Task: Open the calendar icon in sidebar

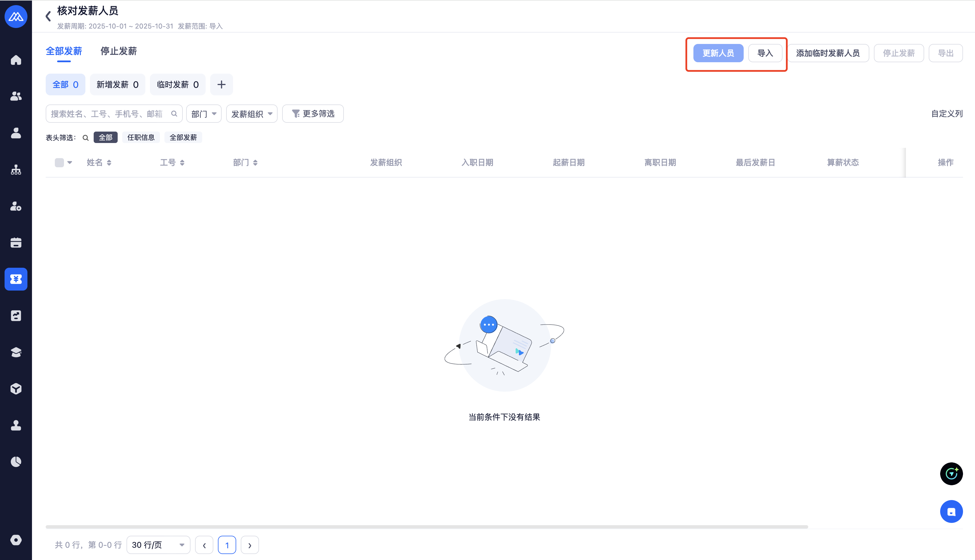Action: point(16,243)
